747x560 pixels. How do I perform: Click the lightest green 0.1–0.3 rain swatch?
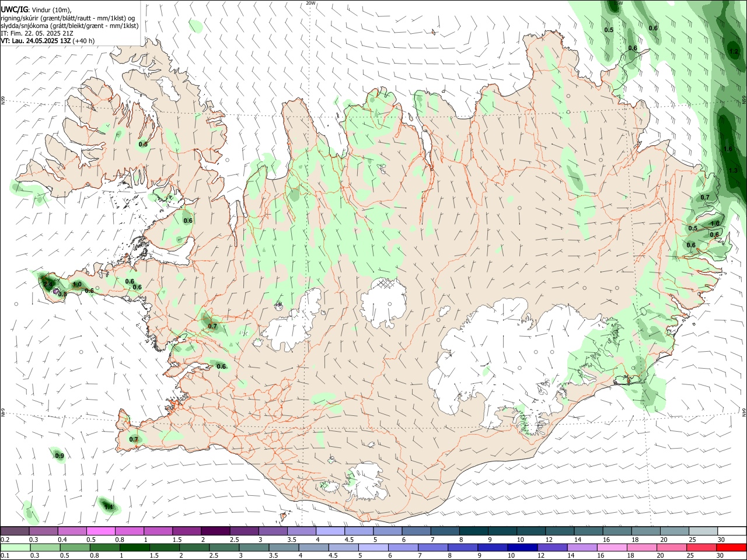click(15, 547)
